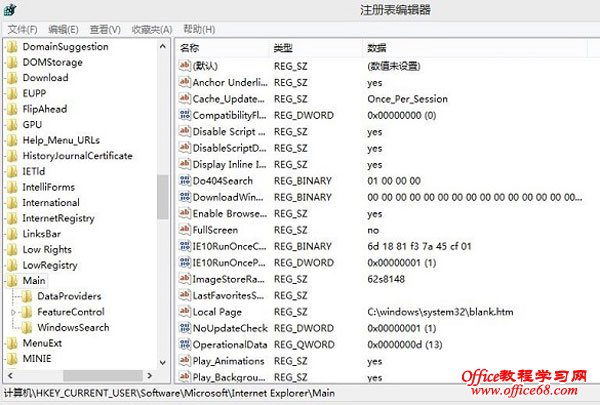Click the DWORD icon of IE10RunOnceP value
600x405 pixels.
pyautogui.click(x=185, y=263)
